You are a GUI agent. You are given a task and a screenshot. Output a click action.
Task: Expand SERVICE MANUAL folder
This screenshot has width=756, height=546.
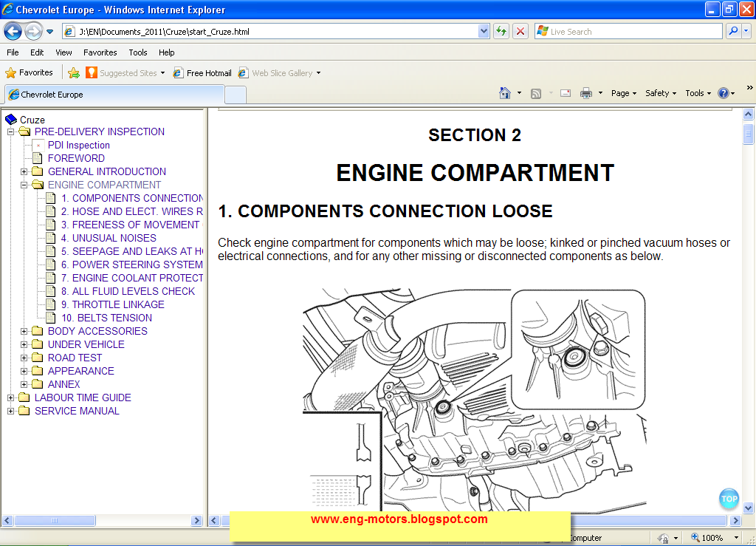pyautogui.click(x=10, y=411)
